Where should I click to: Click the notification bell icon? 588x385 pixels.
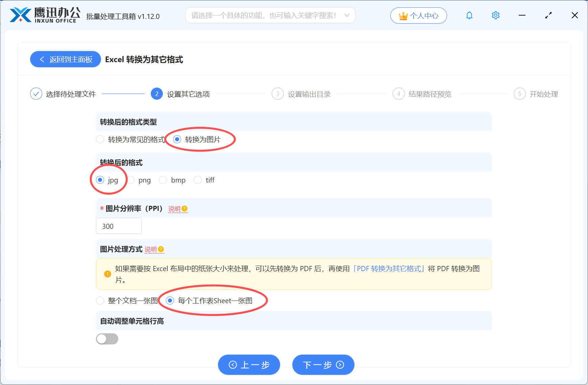coord(469,15)
